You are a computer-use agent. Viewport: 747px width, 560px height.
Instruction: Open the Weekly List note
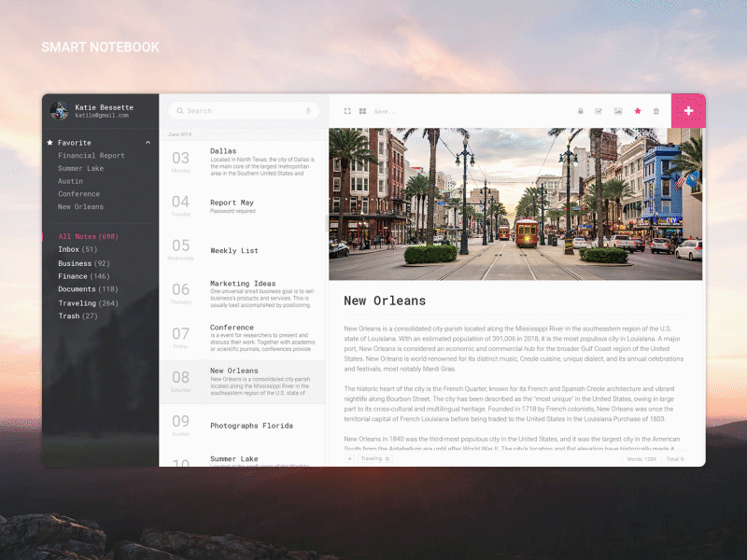(242, 250)
